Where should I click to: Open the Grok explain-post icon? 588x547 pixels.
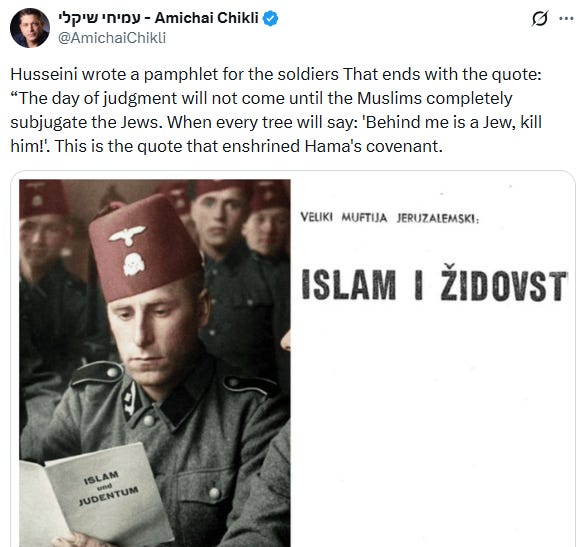click(x=540, y=18)
